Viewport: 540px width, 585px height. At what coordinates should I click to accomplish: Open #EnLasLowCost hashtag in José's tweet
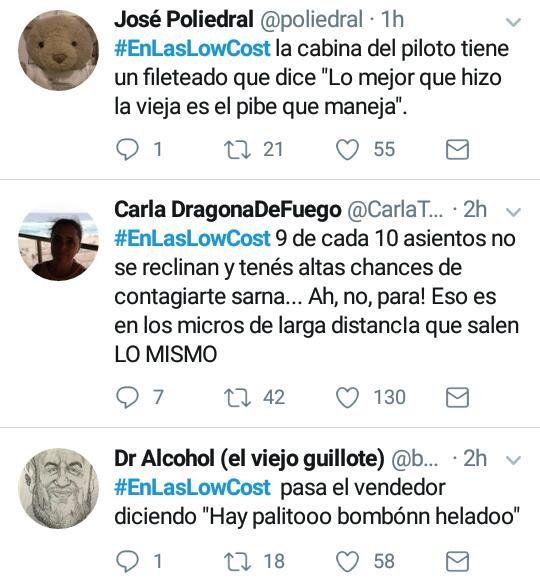(x=192, y=49)
